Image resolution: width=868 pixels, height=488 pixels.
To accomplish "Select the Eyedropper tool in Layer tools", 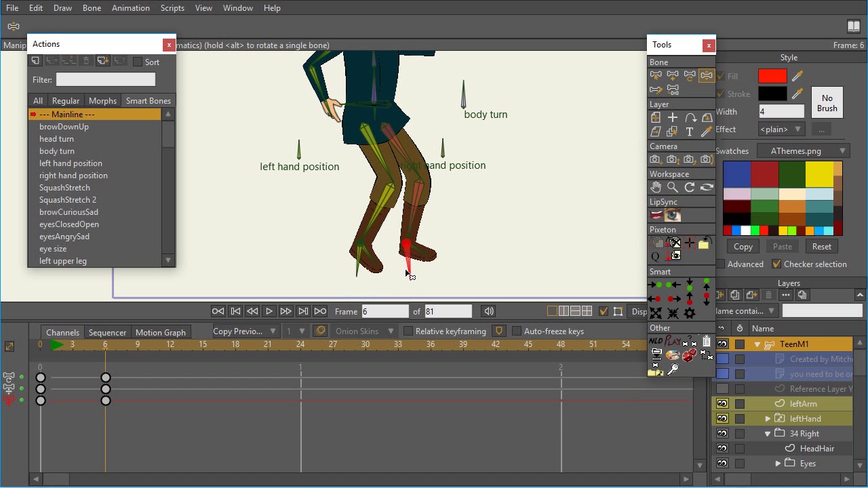I will [x=707, y=132].
